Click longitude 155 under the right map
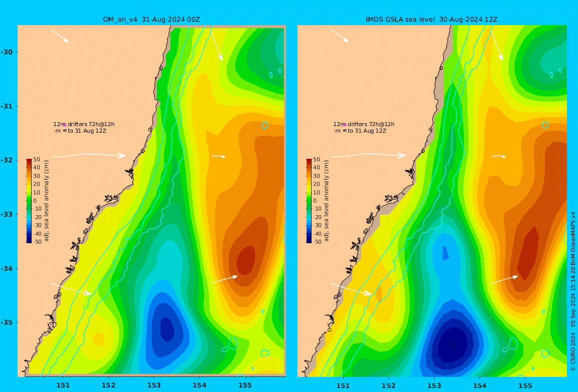Screen dimensions: 578x392 pos(525,385)
